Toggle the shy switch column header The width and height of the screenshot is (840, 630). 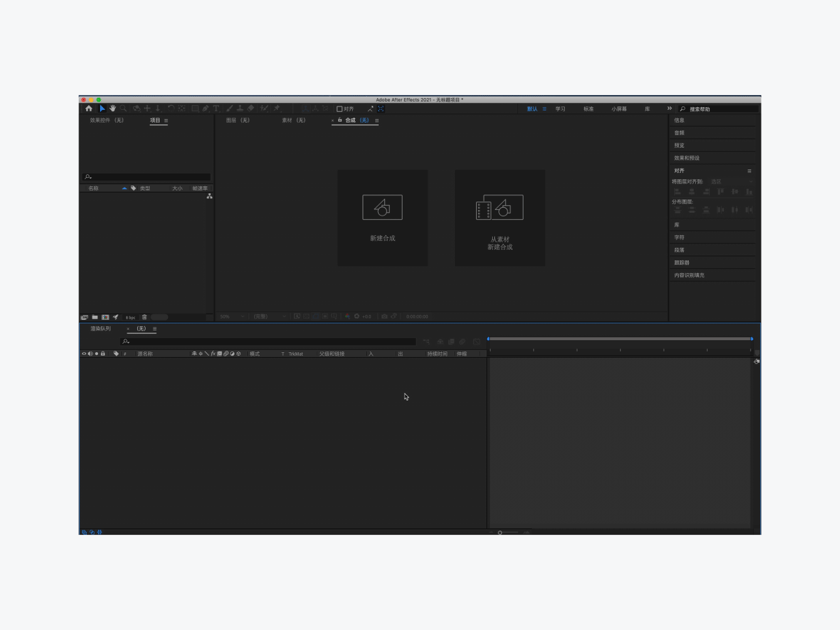194,353
